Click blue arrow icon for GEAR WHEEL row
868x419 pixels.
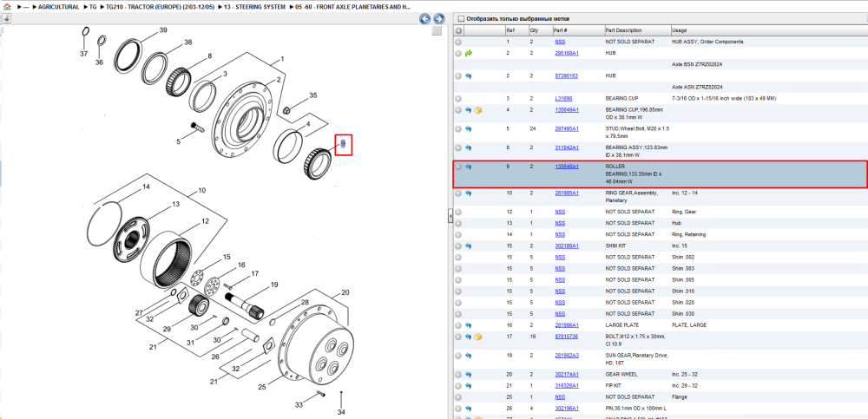tap(469, 374)
